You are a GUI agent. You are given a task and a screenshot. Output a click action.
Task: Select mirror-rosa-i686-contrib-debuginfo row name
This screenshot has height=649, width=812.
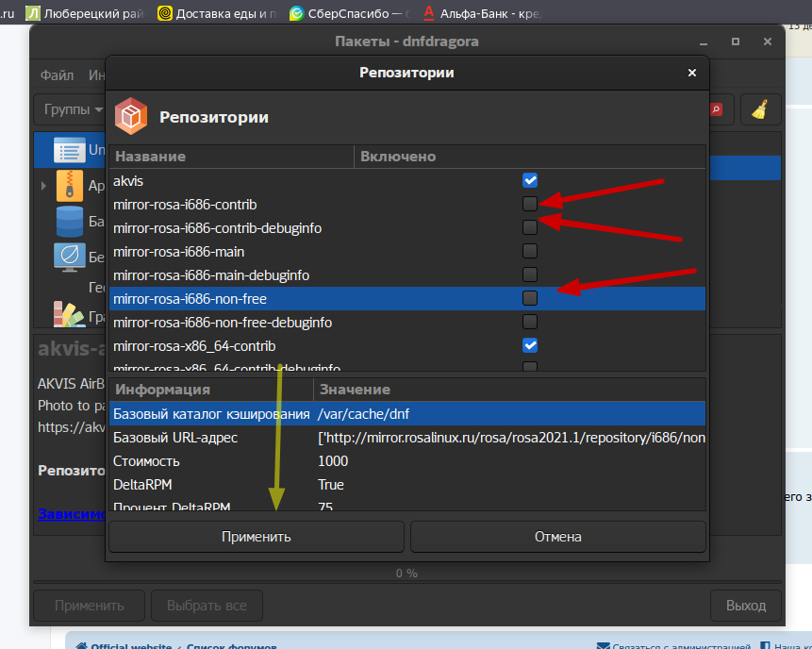click(x=218, y=228)
